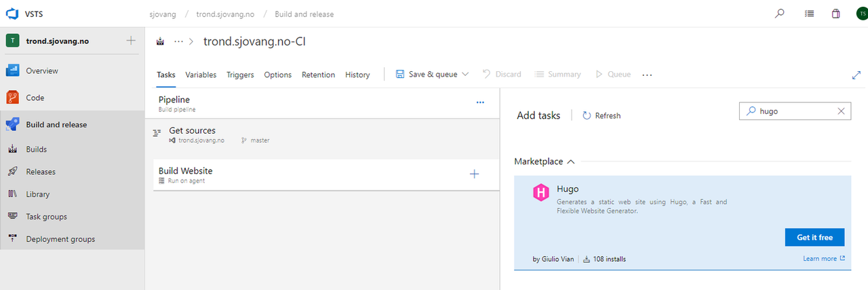Clear the hugo search text
This screenshot has height=290, width=868.
842,111
